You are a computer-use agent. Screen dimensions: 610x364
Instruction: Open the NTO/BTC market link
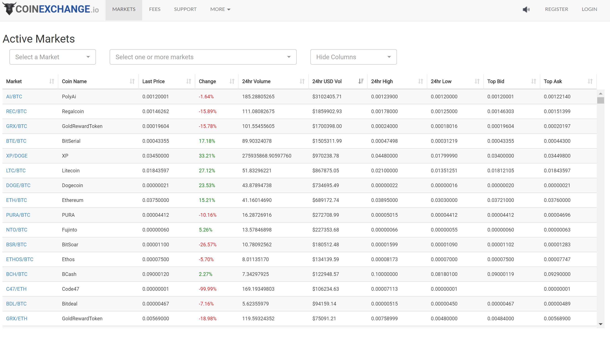(17, 230)
